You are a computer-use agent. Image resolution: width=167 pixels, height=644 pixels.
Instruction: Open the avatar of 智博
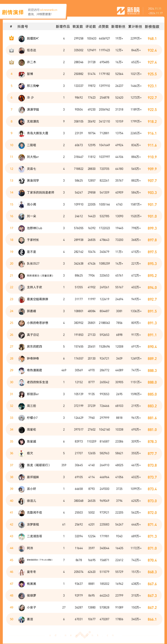click(21, 74)
